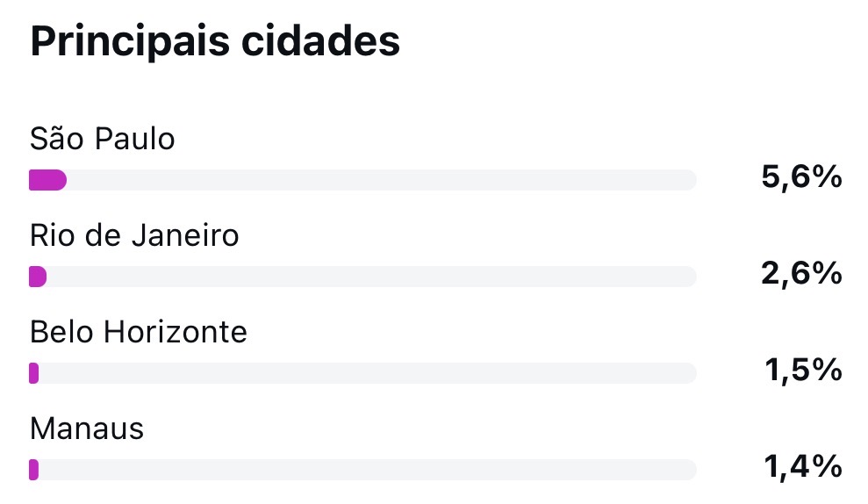
Task: Click the 5,6% value for São Paulo
Action: coord(802,177)
